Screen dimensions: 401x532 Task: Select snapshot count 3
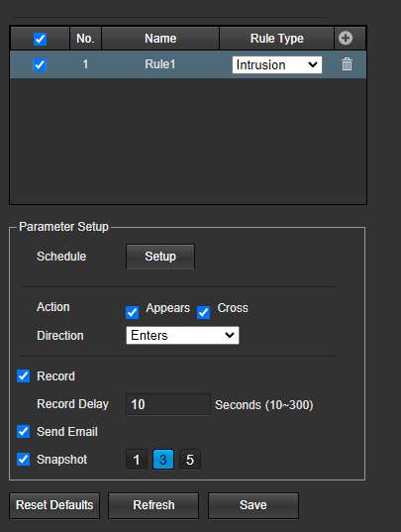point(163,460)
